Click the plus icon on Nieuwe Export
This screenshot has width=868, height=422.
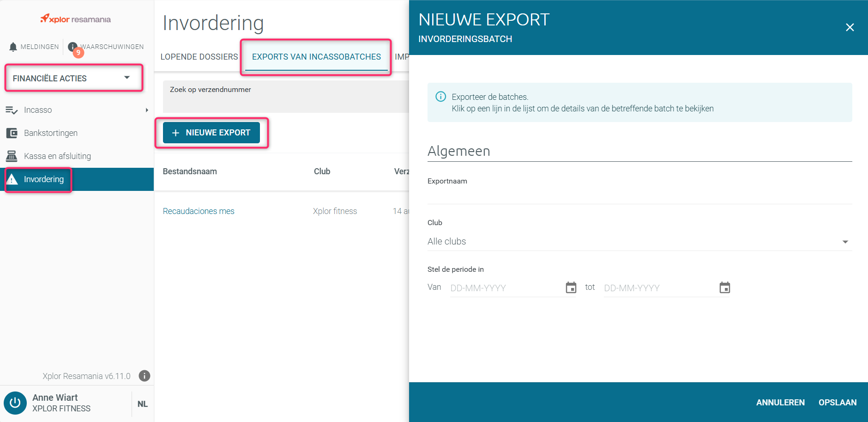pyautogui.click(x=175, y=133)
